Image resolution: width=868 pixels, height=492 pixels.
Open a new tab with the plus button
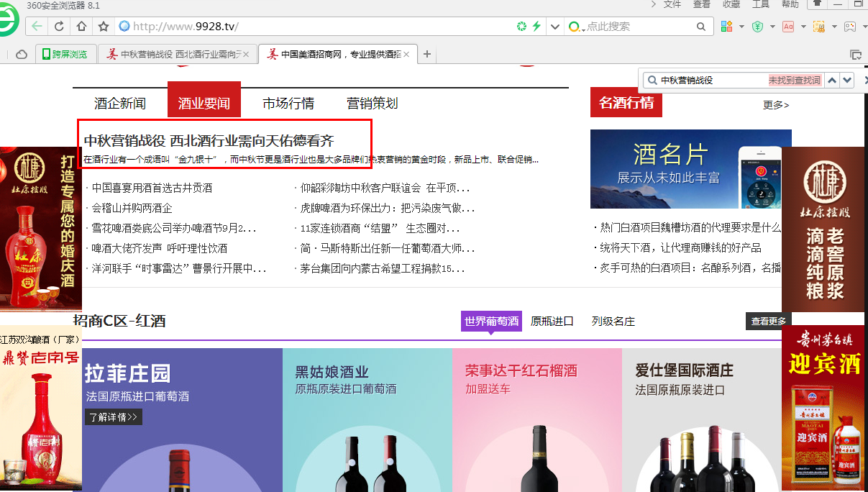427,54
